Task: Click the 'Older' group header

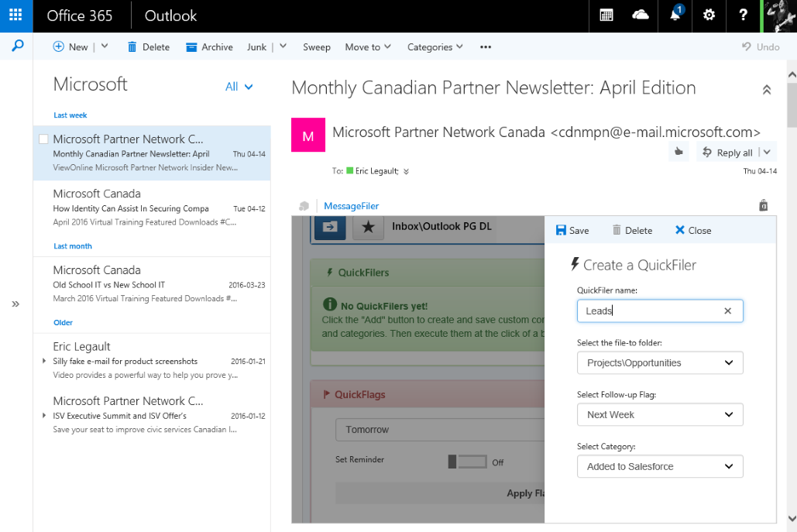Action: point(63,323)
